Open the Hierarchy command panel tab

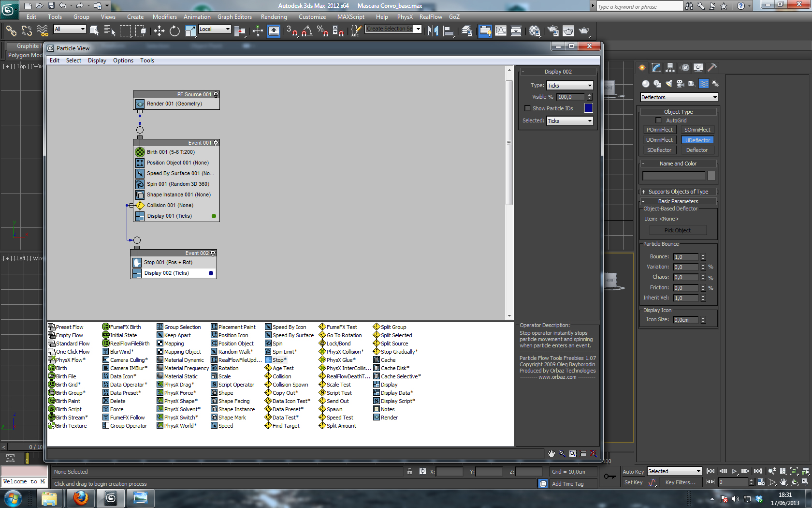[x=670, y=68]
